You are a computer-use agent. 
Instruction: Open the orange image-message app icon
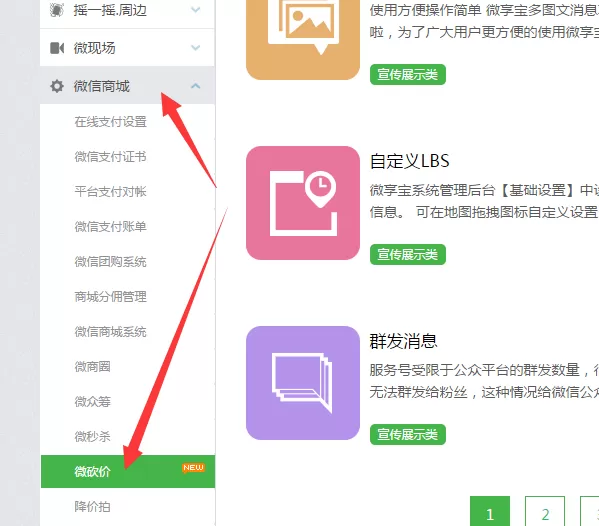(303, 40)
